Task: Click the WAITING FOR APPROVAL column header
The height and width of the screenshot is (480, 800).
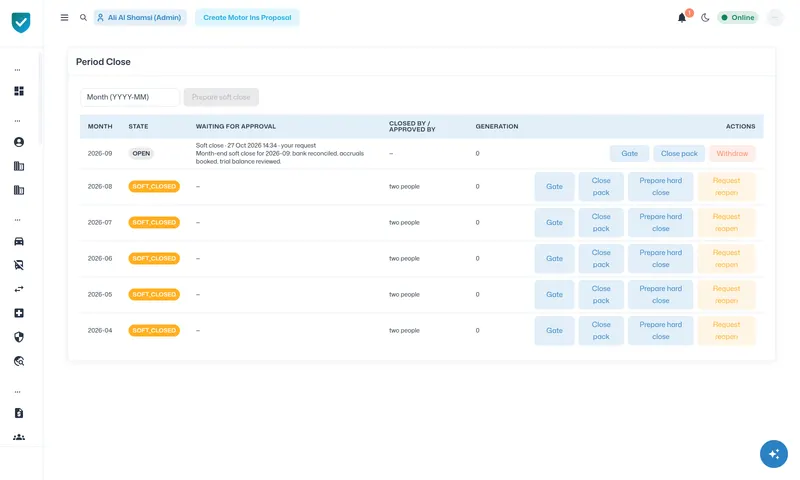Action: tap(236, 127)
